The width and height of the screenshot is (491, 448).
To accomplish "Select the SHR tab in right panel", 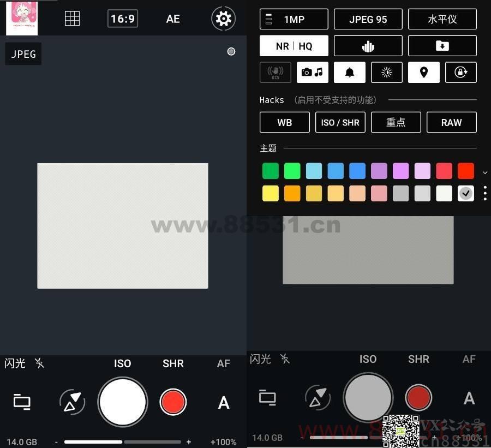I will [418, 359].
